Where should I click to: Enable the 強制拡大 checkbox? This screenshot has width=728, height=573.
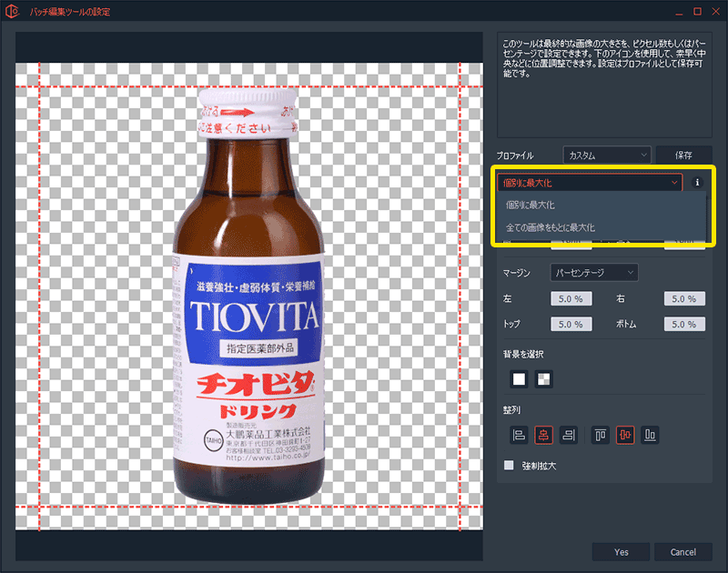[510, 466]
